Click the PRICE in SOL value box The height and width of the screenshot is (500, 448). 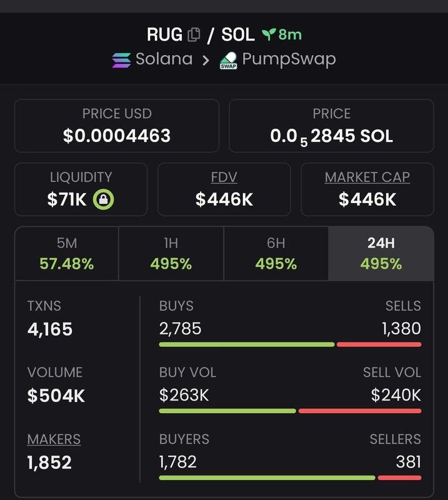331,126
